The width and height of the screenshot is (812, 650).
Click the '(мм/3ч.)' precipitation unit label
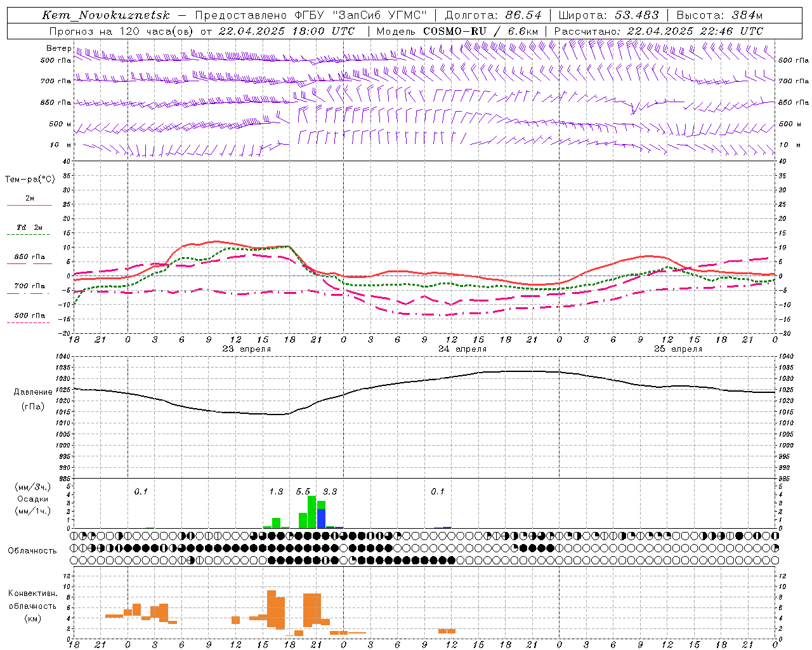tap(33, 487)
